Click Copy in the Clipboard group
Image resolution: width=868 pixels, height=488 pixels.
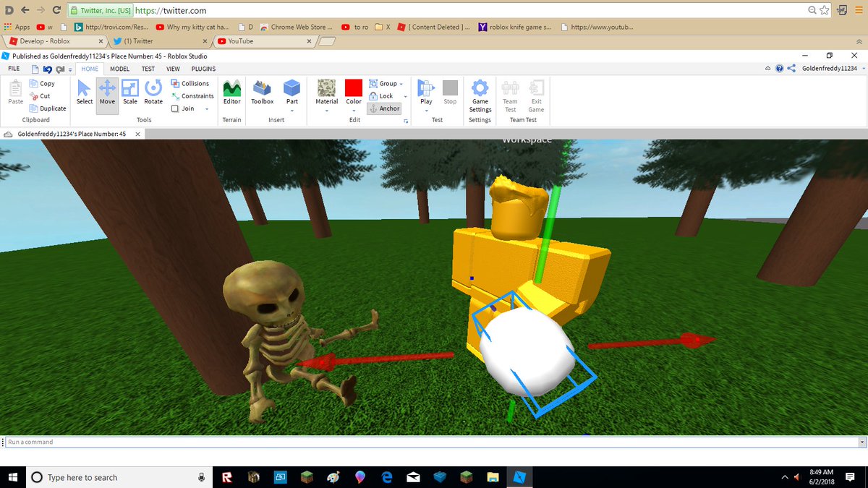42,84
